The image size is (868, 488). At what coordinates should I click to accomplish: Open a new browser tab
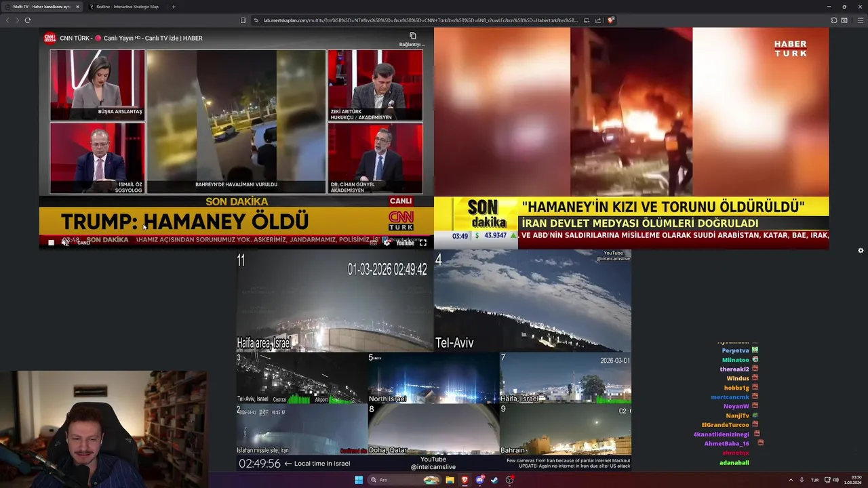(173, 7)
